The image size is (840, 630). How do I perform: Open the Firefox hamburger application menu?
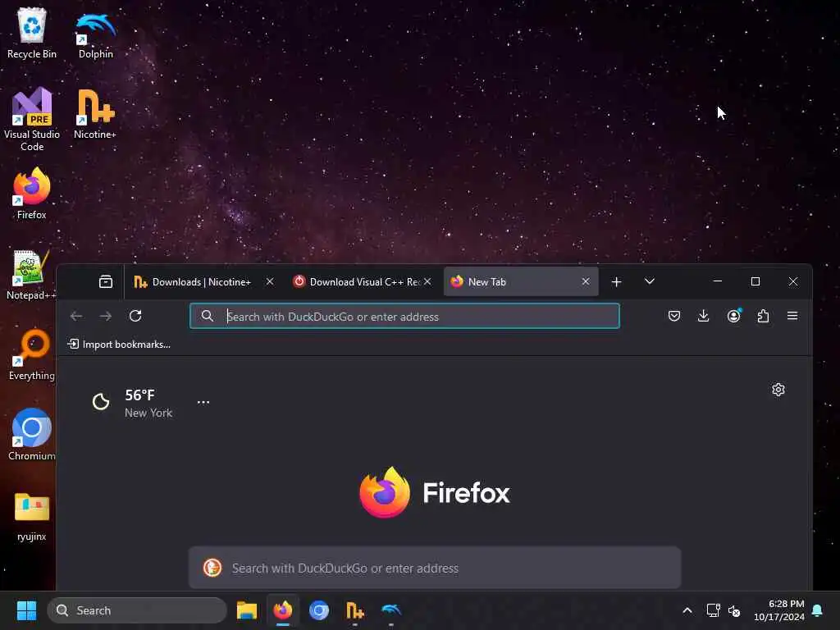[x=792, y=316]
